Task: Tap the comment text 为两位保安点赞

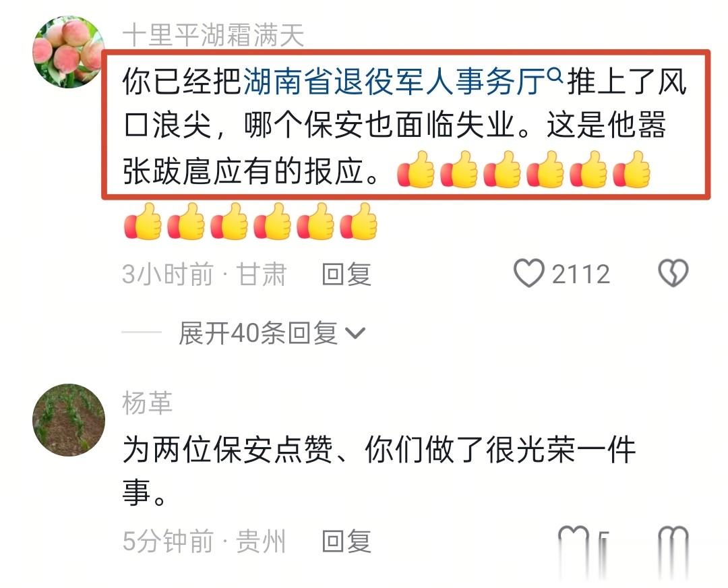Action: [228, 450]
